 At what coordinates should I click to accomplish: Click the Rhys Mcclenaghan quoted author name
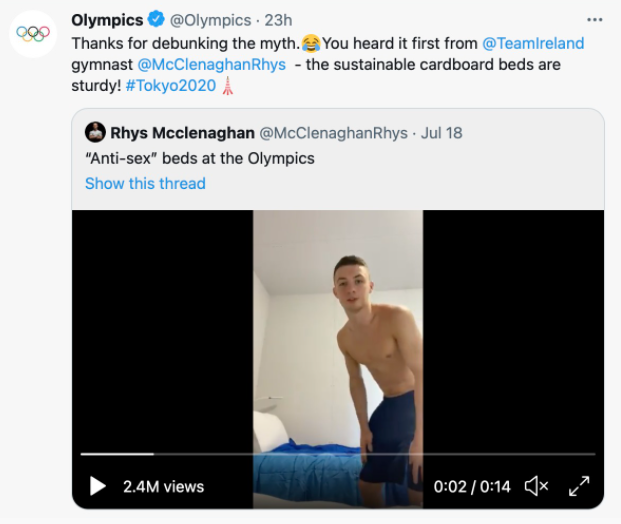pyautogui.click(x=181, y=132)
